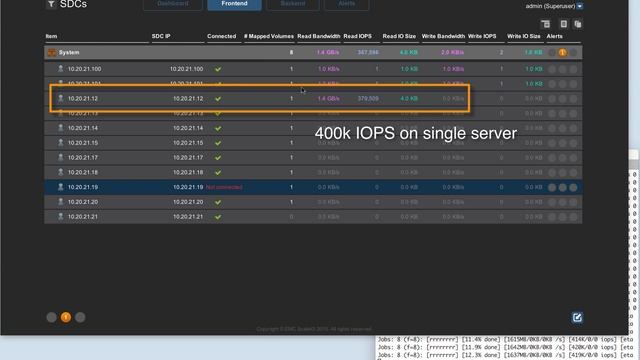Click the edit pencil icon at bottom right

point(577,317)
